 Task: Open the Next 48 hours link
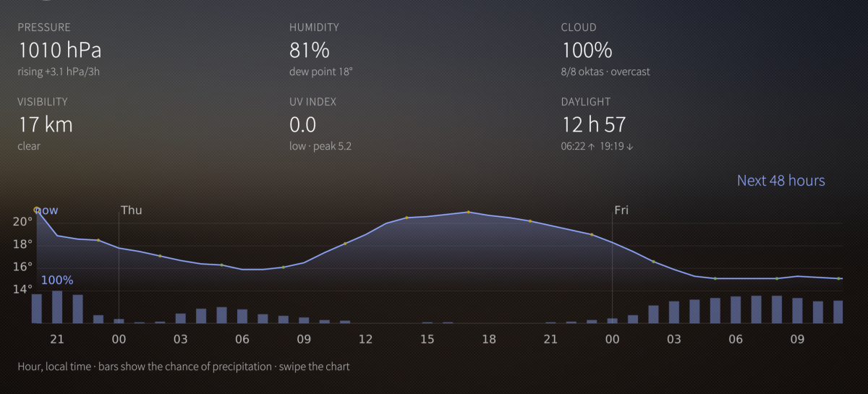pyautogui.click(x=780, y=181)
